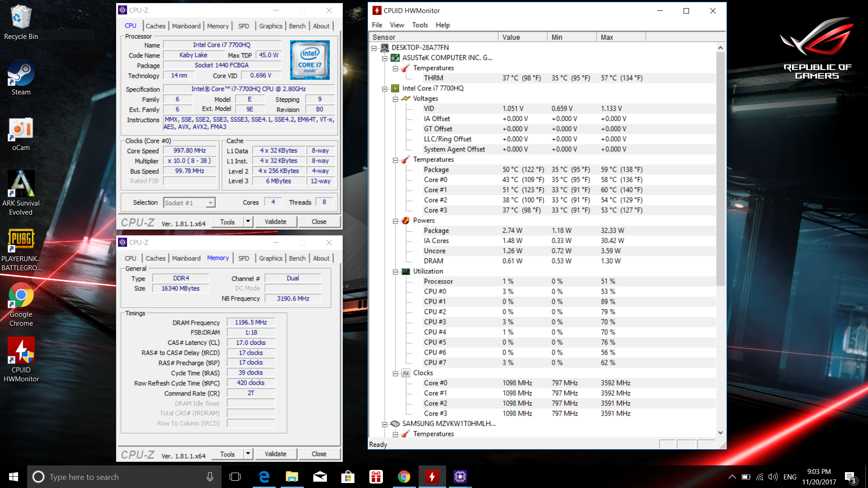Viewport: 868px width, 488px height.
Task: Collapse the Intel Core i7 7700HQ node
Action: (385, 89)
